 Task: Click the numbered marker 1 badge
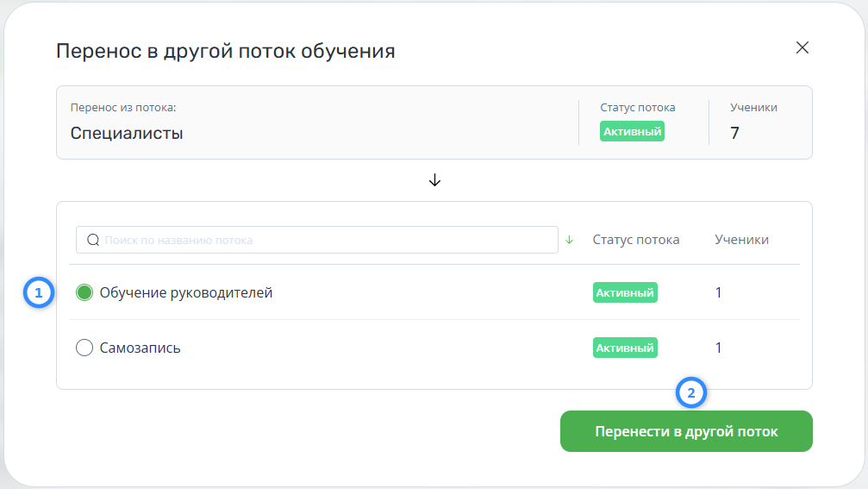(37, 293)
